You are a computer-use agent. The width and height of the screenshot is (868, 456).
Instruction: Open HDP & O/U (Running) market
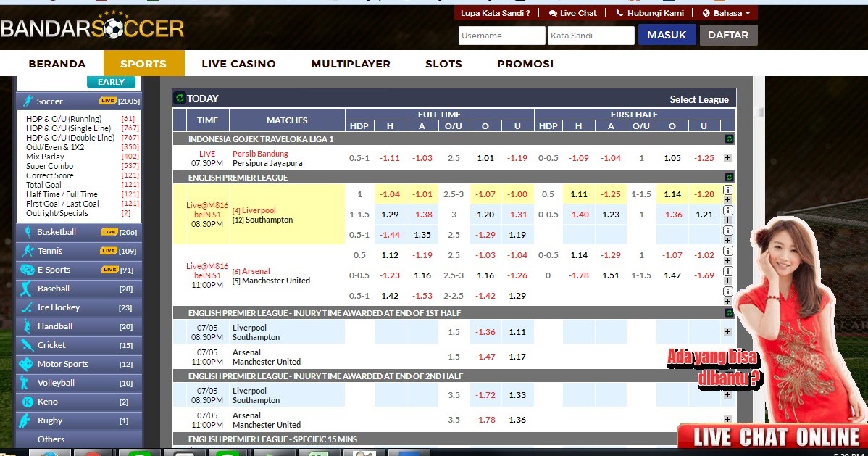64,119
